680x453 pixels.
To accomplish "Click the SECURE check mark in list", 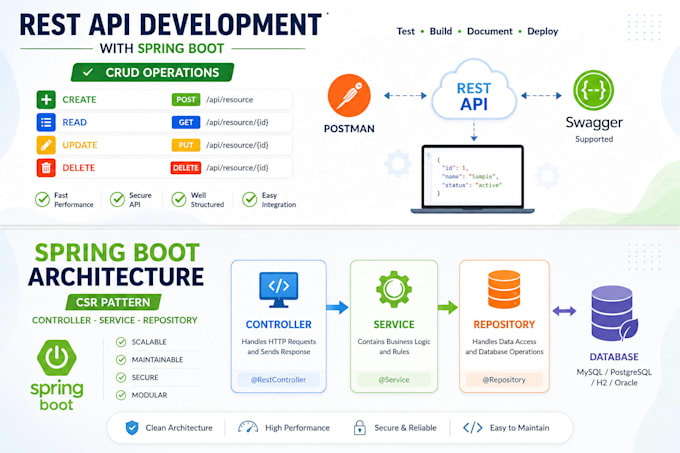I will (121, 378).
